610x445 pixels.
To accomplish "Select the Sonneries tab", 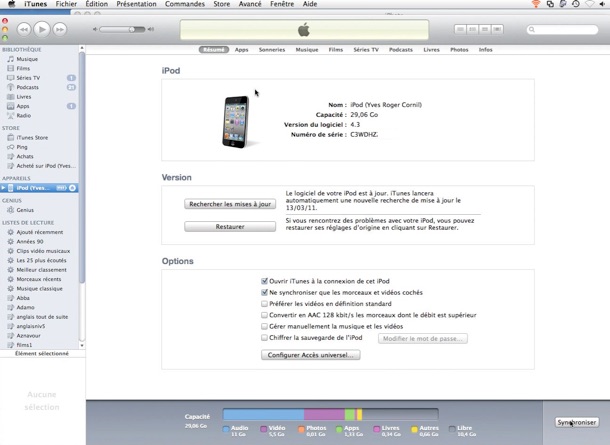I will tap(272, 50).
